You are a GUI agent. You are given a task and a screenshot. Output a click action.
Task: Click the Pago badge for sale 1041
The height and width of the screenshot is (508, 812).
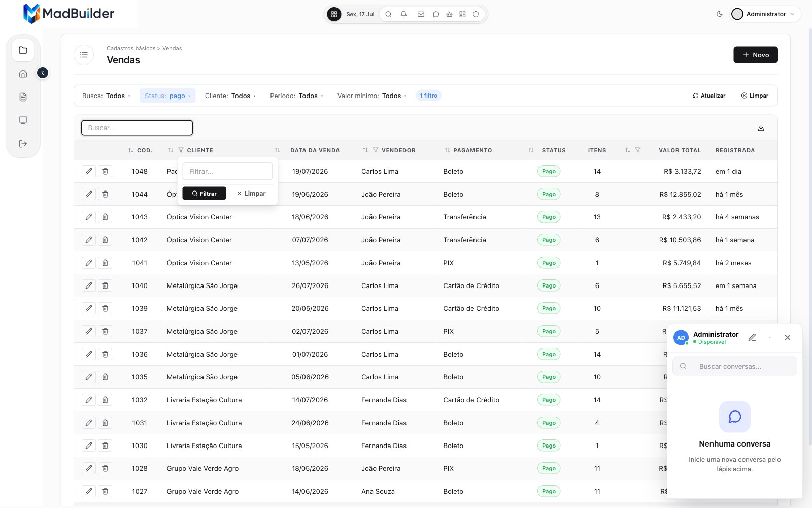click(549, 263)
